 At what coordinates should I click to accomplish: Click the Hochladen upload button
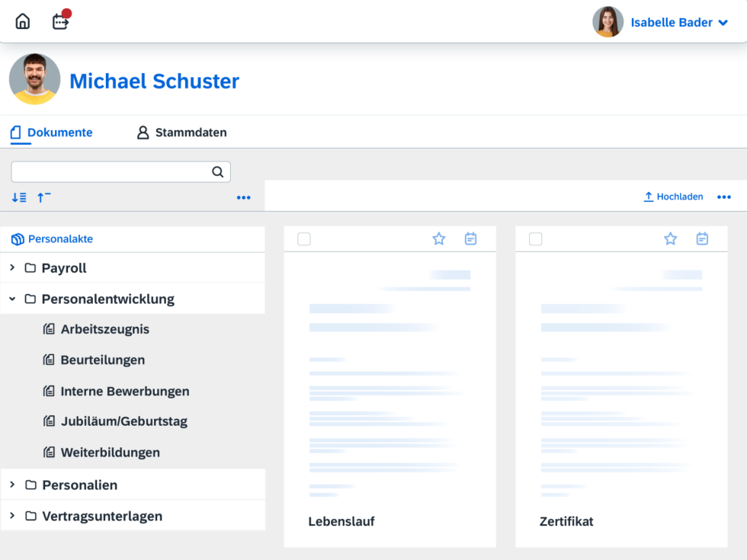(x=673, y=197)
